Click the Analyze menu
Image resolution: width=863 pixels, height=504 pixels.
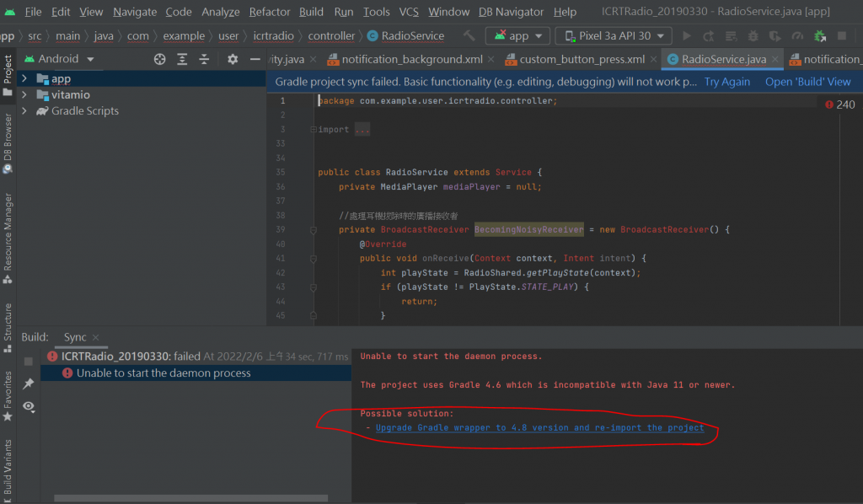pyautogui.click(x=220, y=12)
